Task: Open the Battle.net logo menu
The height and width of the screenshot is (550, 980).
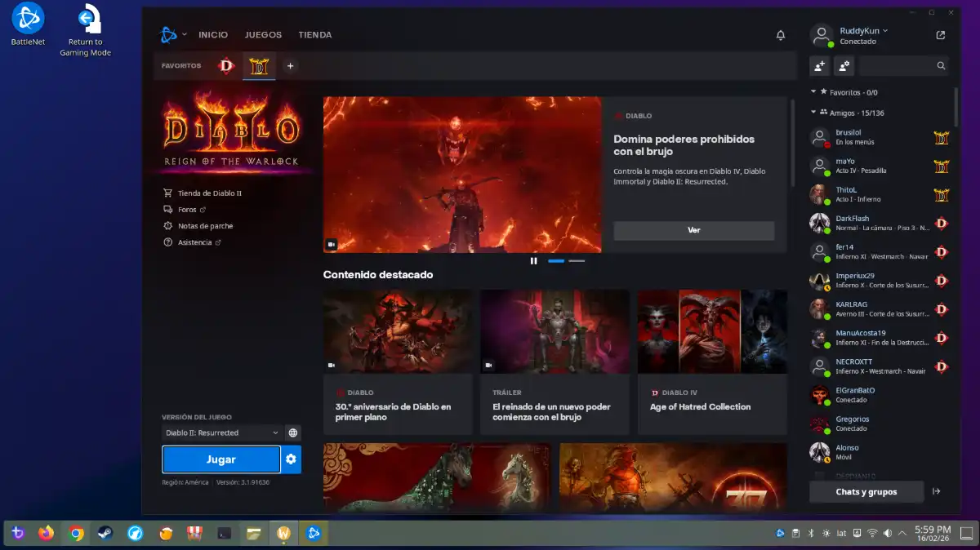Action: click(x=172, y=35)
